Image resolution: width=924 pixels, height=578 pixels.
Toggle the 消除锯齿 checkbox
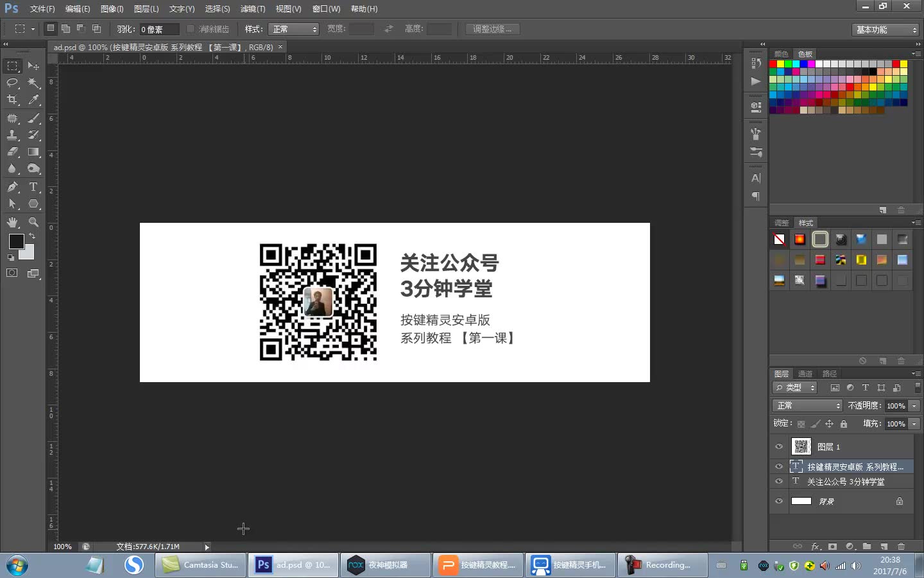coord(191,29)
